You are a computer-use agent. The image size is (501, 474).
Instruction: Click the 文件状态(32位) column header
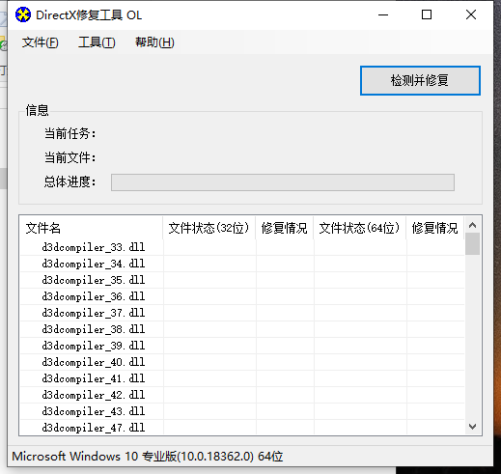click(x=209, y=228)
